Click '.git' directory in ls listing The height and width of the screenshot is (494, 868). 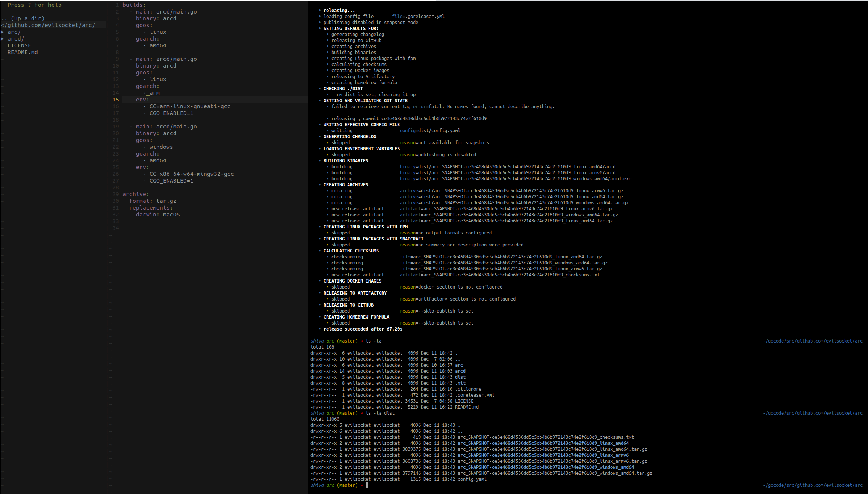pyautogui.click(x=460, y=383)
